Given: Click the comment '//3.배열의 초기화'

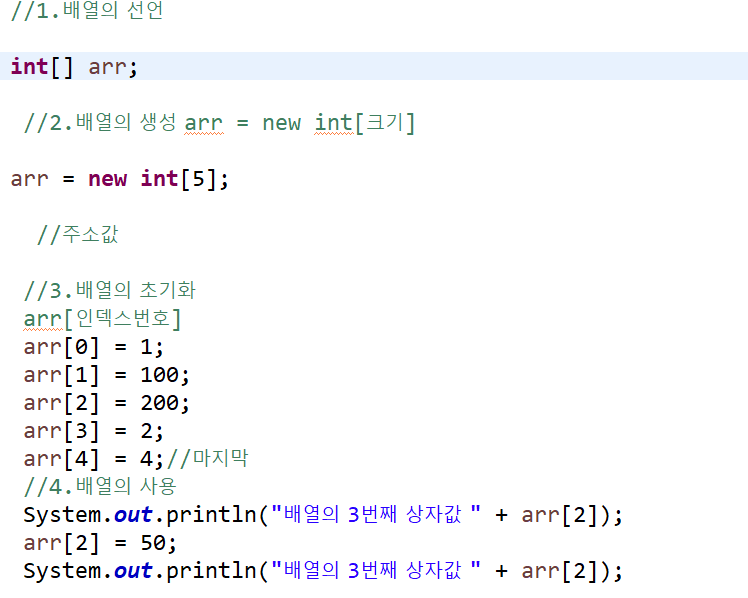Looking at the screenshot, I should click(x=110, y=290).
